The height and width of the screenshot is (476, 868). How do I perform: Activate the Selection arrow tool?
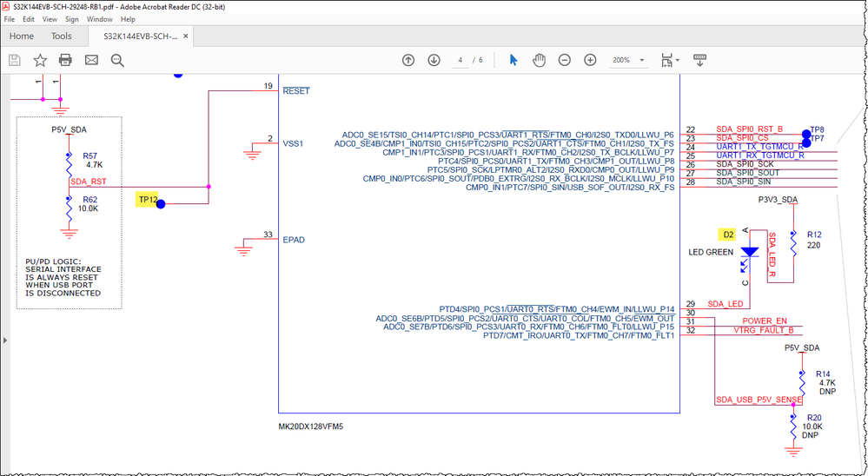coord(514,60)
